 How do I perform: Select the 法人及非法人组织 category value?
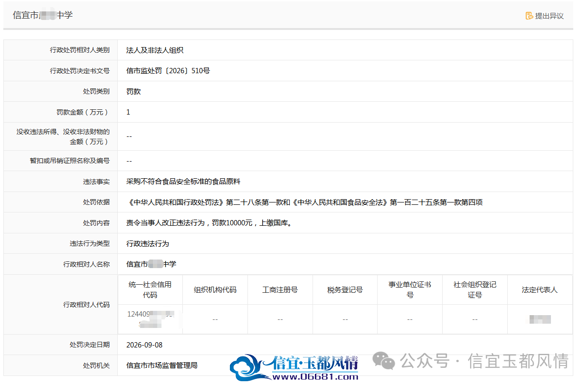155,50
